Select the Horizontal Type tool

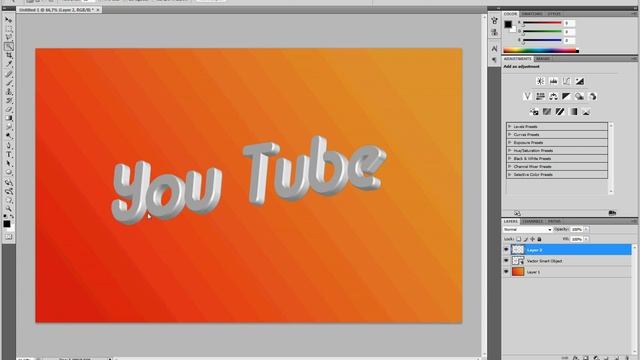coord(9,154)
